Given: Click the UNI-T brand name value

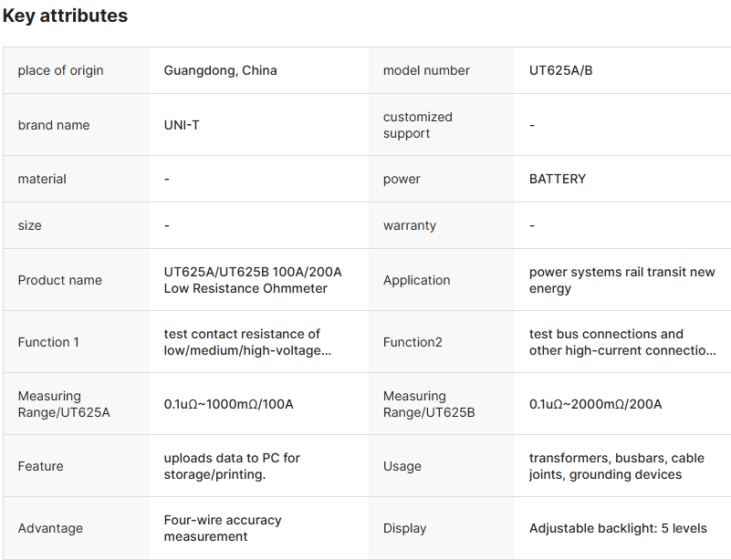Looking at the screenshot, I should [182, 125].
